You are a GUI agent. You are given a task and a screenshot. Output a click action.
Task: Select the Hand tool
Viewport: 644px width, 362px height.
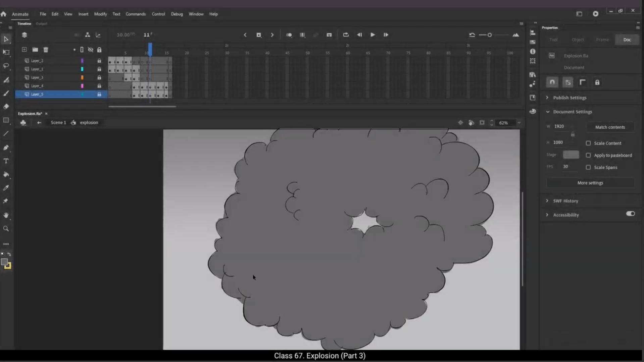click(6, 215)
